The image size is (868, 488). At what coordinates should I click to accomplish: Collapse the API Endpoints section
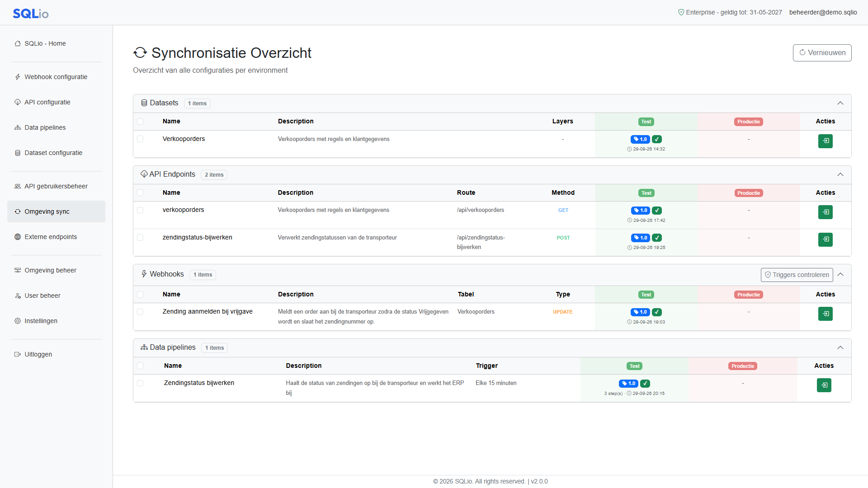[x=840, y=175]
